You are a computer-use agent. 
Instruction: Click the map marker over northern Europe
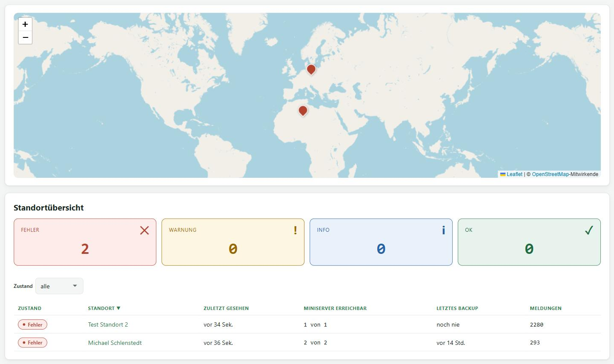coord(311,70)
